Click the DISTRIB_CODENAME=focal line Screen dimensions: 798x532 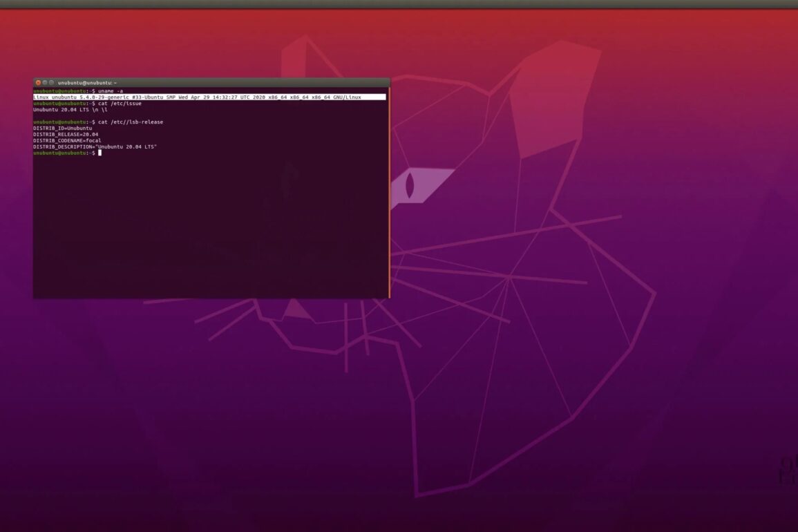pyautogui.click(x=67, y=141)
